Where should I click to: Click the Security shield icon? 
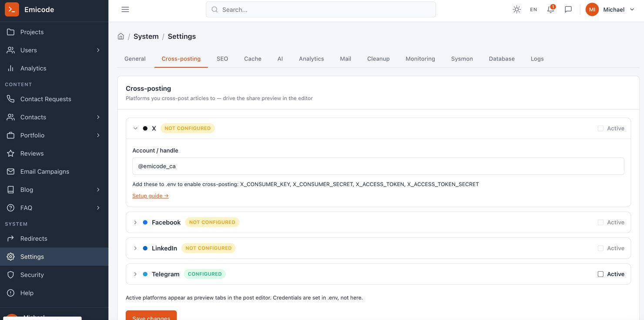click(11, 275)
